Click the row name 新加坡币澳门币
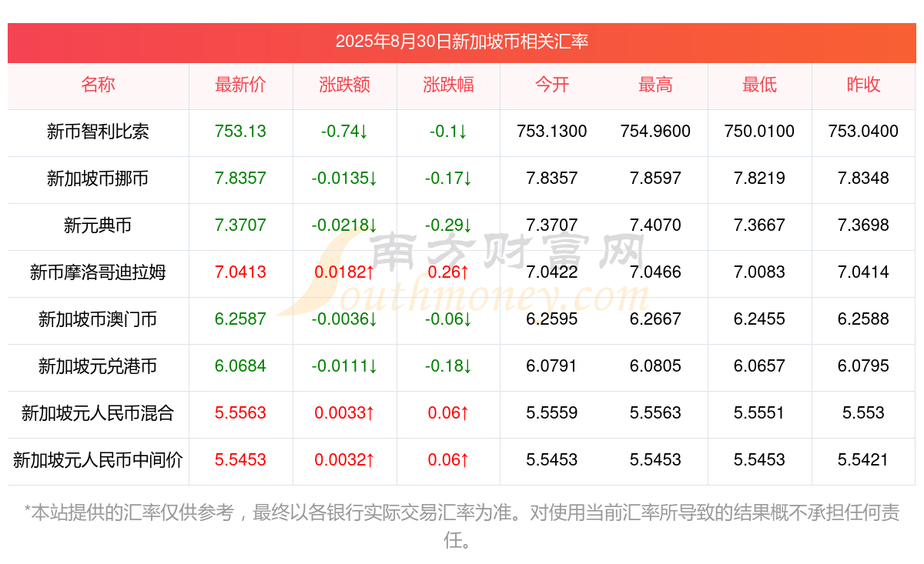 pos(98,320)
